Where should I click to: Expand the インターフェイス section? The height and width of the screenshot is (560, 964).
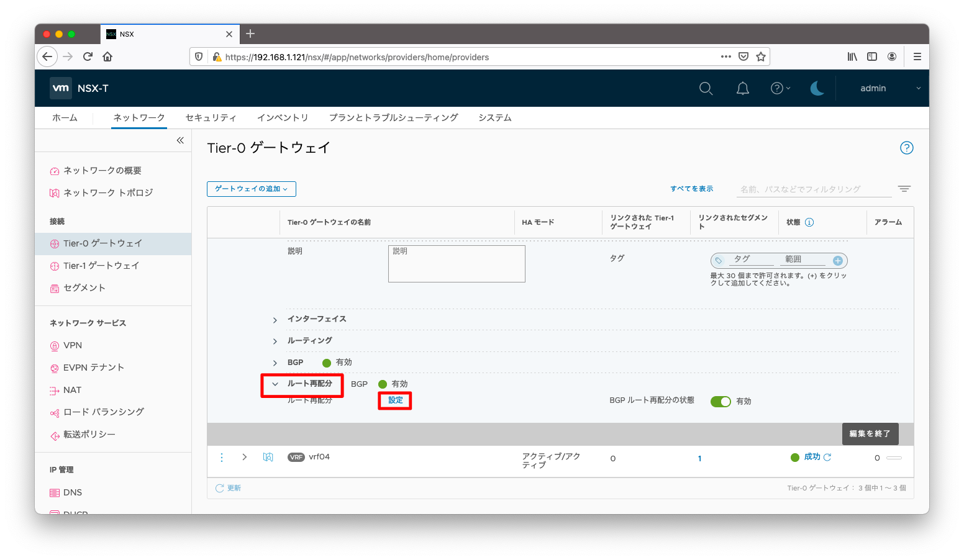click(x=275, y=320)
